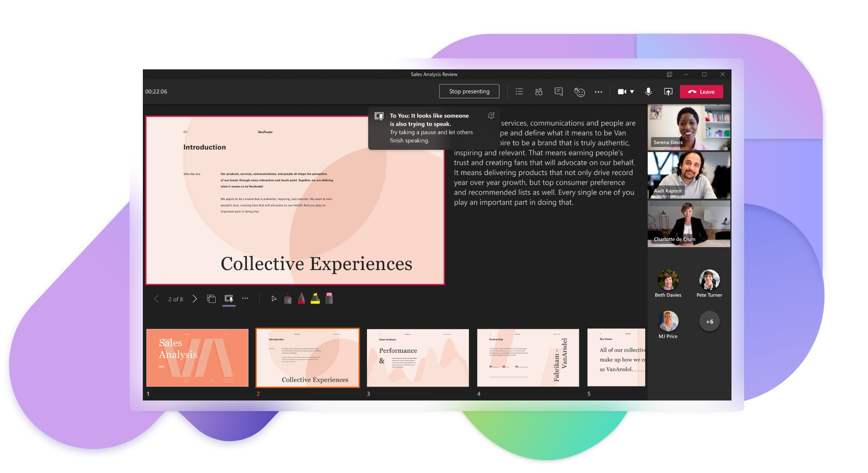The height and width of the screenshot is (473, 868).
Task: Turn off the camera
Action: [622, 91]
